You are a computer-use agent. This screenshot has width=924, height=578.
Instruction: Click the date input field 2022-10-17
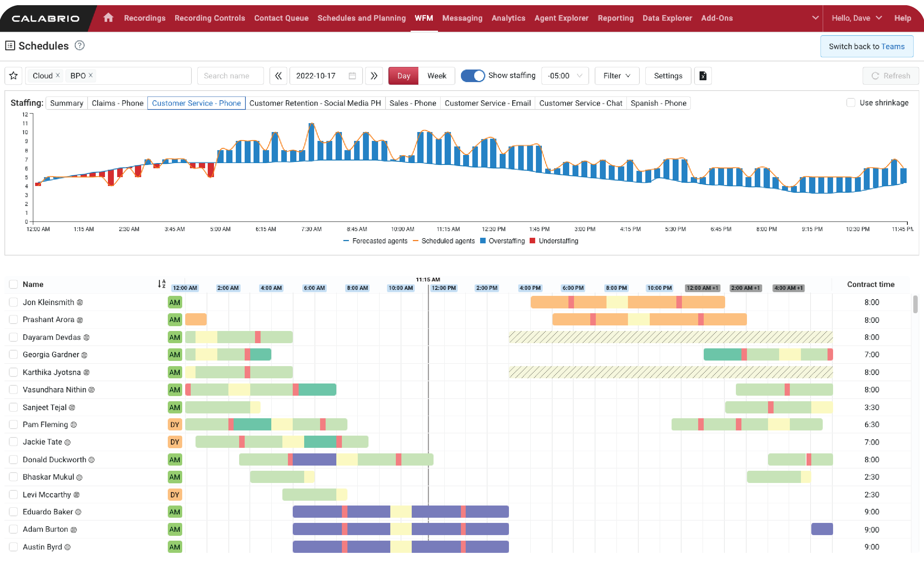pyautogui.click(x=325, y=75)
